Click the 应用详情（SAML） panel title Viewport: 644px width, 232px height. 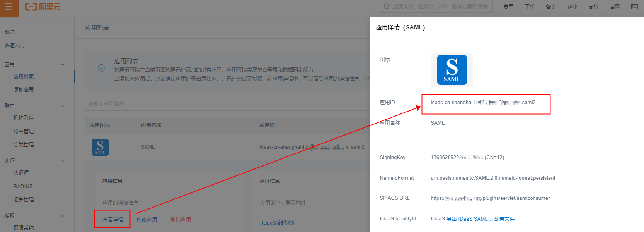[400, 27]
